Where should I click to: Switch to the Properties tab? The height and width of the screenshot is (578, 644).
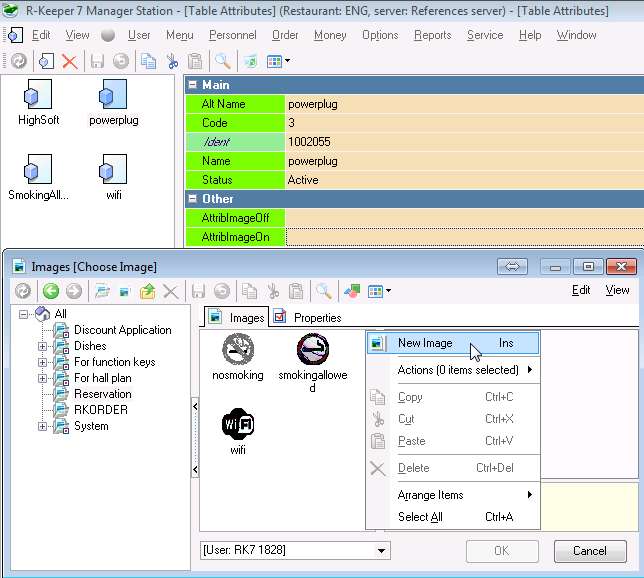click(x=307, y=318)
